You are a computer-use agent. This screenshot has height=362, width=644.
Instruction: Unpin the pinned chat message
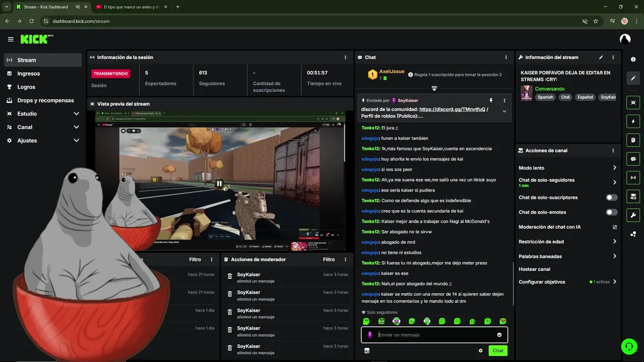coord(491,101)
